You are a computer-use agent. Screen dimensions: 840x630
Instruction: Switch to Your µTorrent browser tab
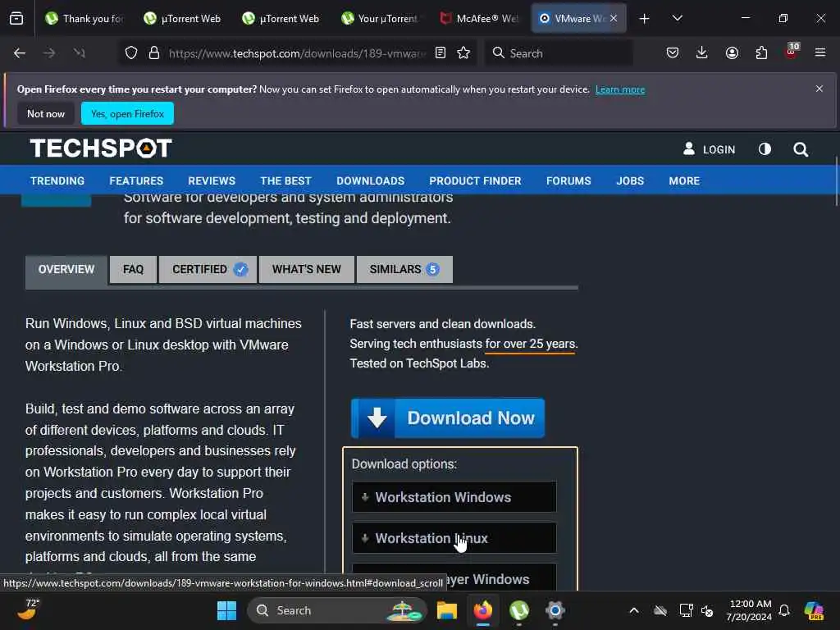[380, 18]
